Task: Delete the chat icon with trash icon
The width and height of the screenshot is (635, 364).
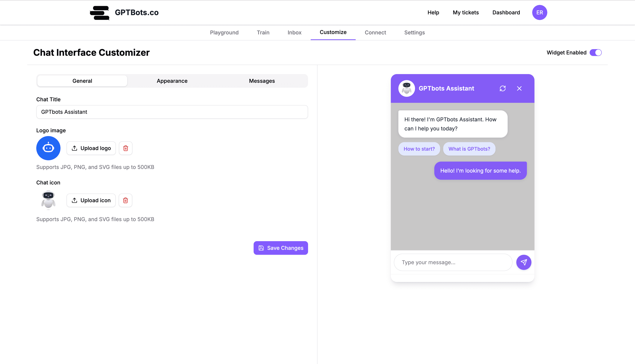Action: 125,200
